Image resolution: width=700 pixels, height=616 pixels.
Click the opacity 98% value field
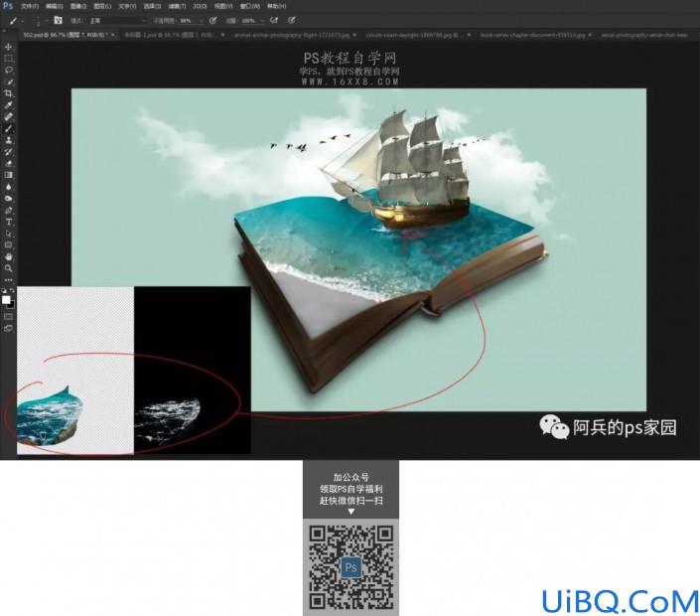(x=188, y=21)
